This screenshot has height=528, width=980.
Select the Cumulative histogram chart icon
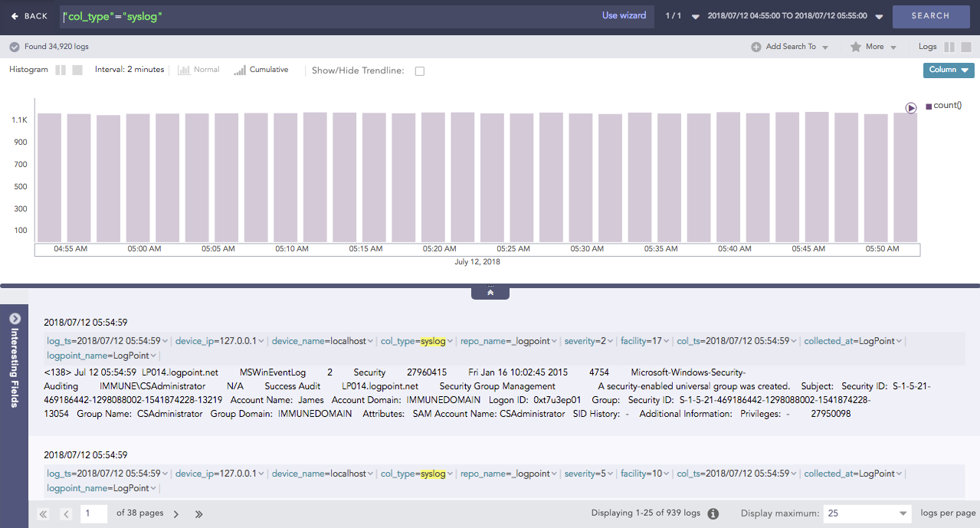pyautogui.click(x=241, y=69)
